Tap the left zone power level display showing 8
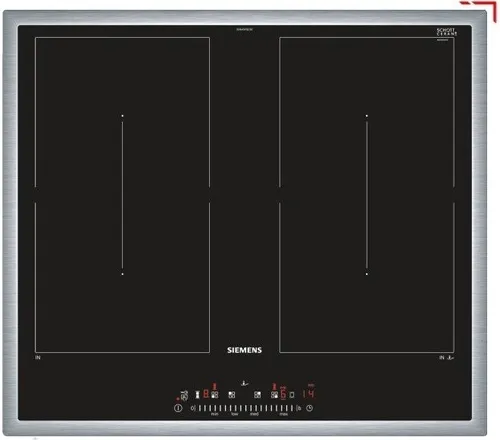Screen dimensions: 500x440 206,394
